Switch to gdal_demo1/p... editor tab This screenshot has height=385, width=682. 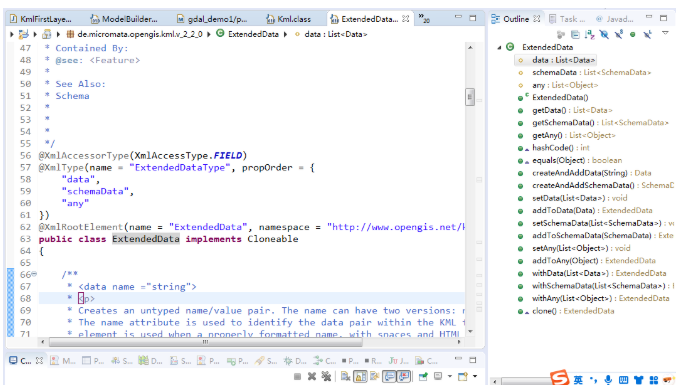[x=212, y=19]
